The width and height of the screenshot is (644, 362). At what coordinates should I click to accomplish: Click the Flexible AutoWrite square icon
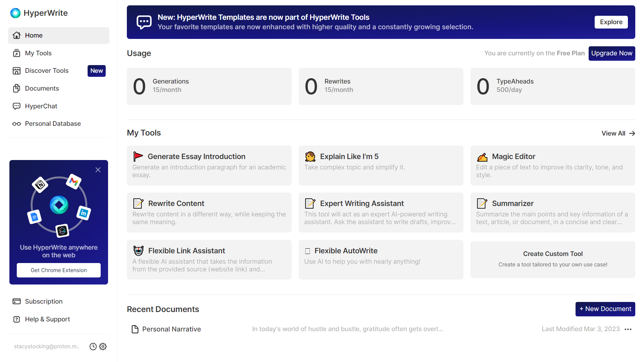point(307,251)
